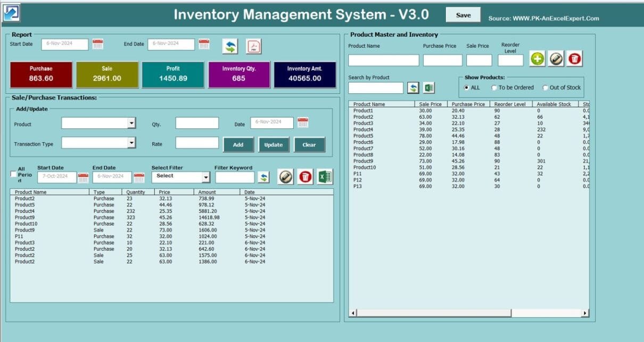This screenshot has width=644, height=342.
Task: Click the olive Sale 2961.00 card
Action: click(107, 75)
